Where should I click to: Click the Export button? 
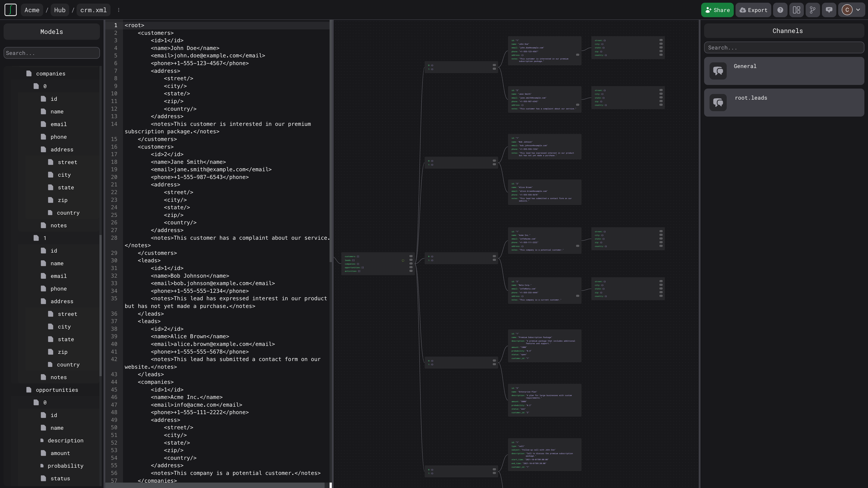coord(753,10)
